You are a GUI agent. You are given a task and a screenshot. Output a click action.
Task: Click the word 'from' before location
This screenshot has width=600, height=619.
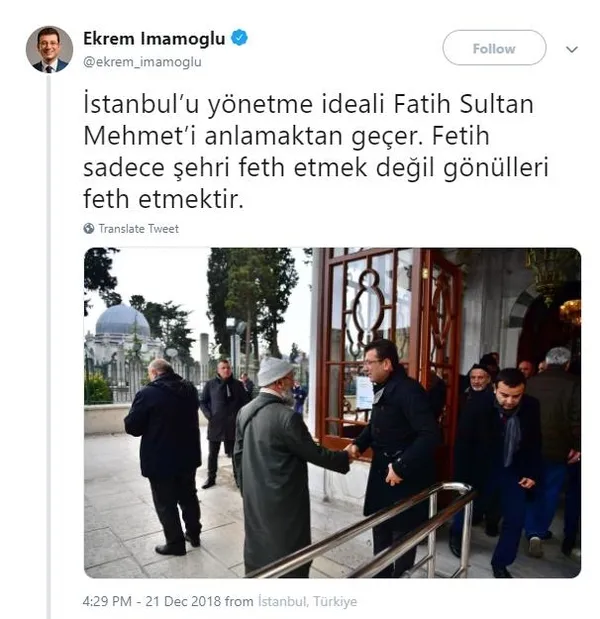point(239,601)
